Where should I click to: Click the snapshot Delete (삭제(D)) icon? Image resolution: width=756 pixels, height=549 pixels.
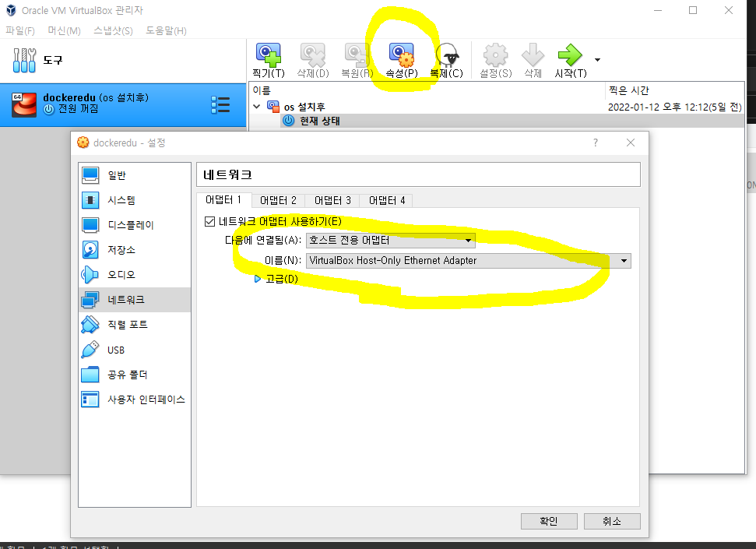click(x=312, y=55)
